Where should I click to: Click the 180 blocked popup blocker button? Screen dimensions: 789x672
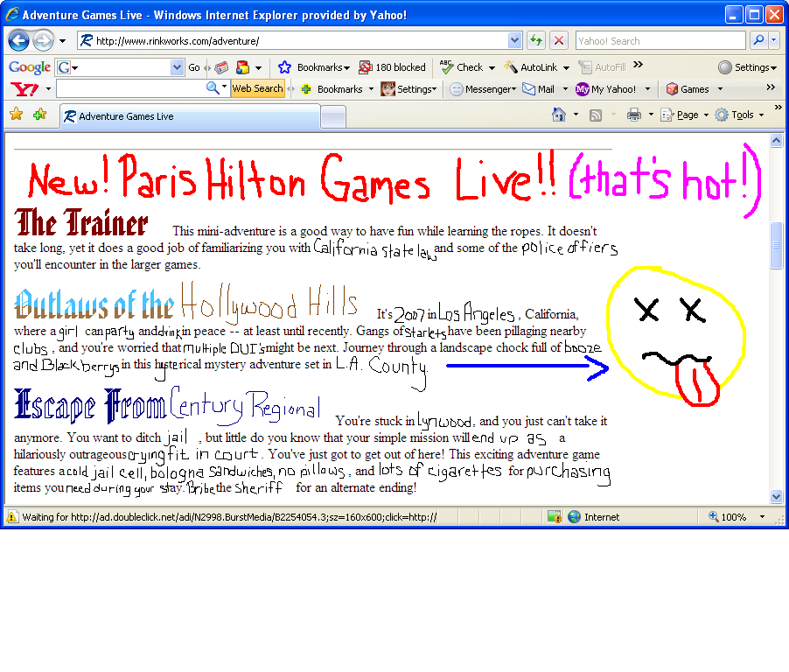[393, 67]
